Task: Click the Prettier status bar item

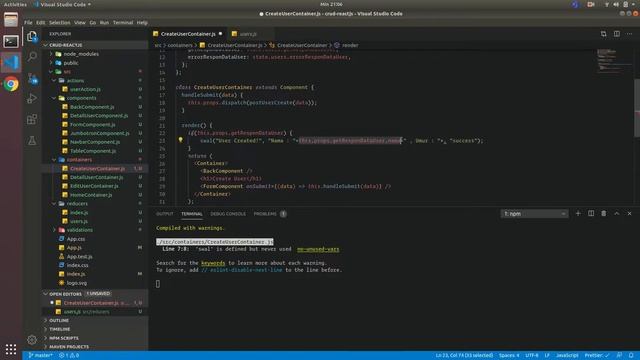Action: [597, 356]
